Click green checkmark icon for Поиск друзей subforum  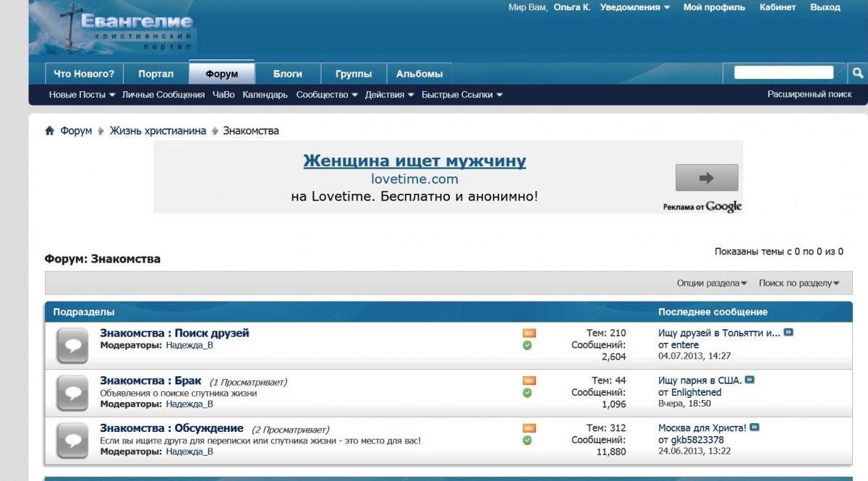click(527, 346)
